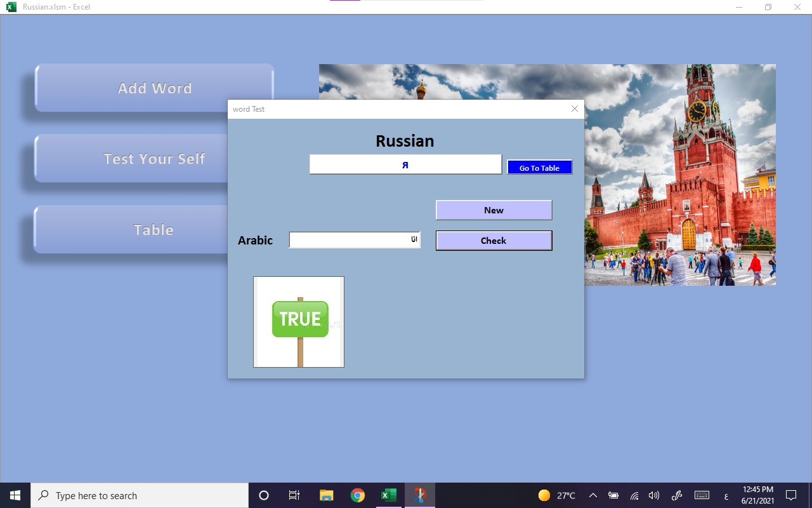The width and height of the screenshot is (812, 508).
Task: Open the Table button on sheet
Action: pos(131,230)
